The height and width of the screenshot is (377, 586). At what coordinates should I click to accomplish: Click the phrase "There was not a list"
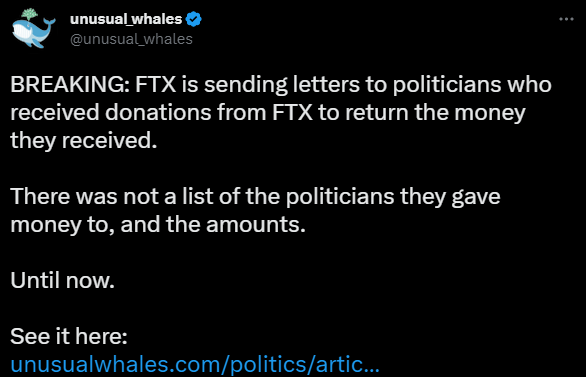[x=112, y=197]
